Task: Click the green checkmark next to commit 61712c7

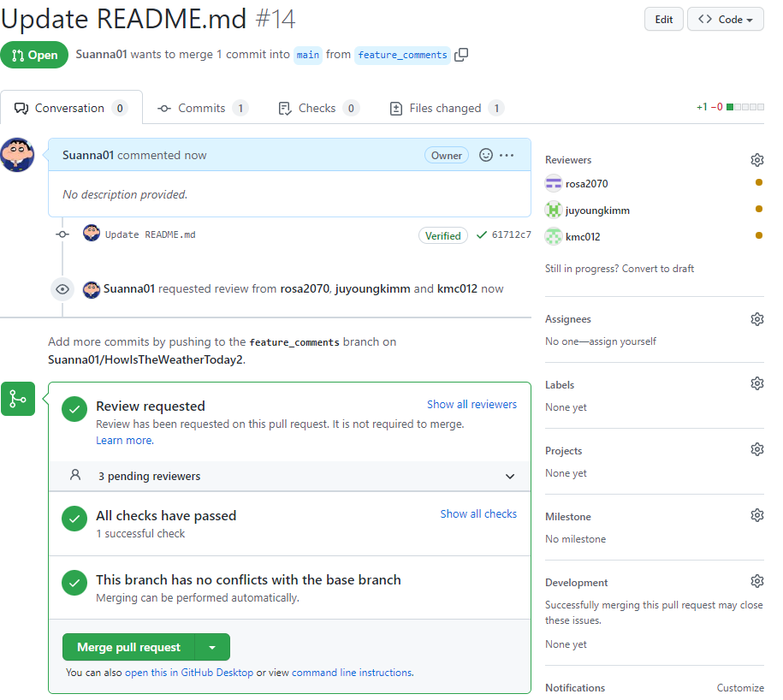Action: pos(482,234)
